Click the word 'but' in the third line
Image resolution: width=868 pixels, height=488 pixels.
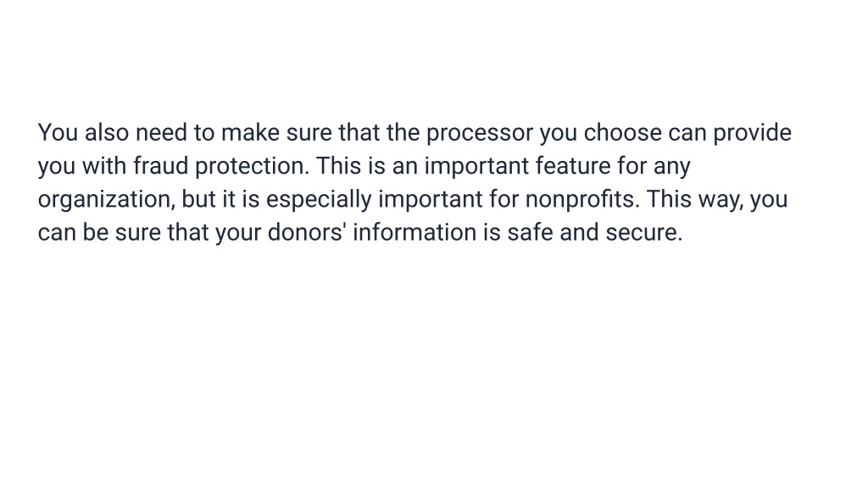click(198, 200)
